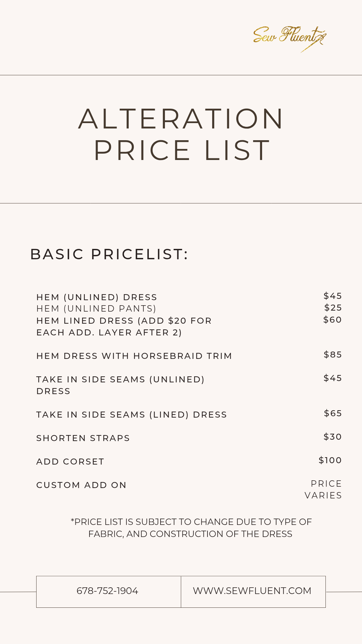Click the Alteration Price List heading

tap(181, 134)
